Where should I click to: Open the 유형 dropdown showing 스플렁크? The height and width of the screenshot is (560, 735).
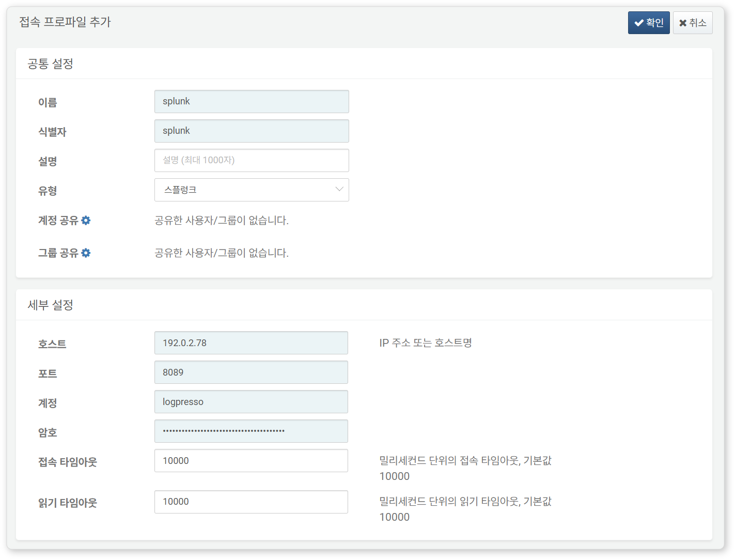252,190
